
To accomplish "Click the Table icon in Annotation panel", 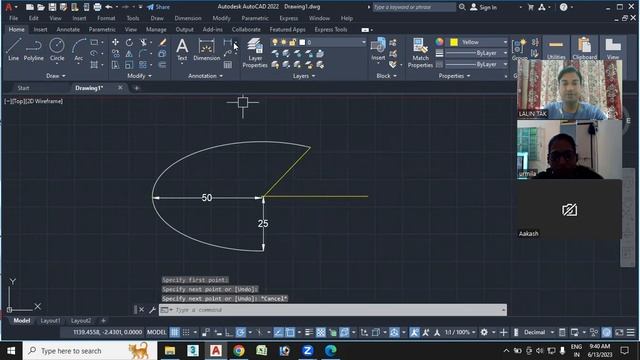I will [228, 65].
